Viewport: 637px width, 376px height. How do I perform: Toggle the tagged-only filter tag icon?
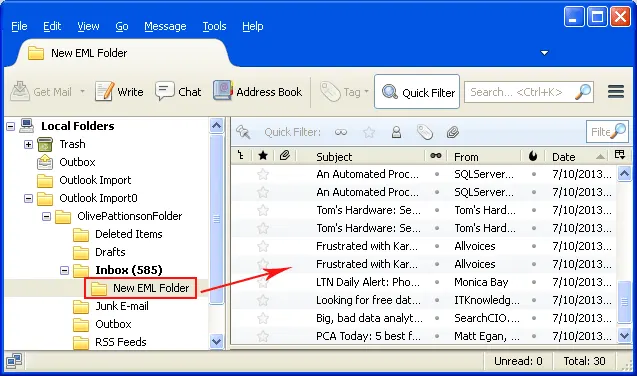pos(425,132)
